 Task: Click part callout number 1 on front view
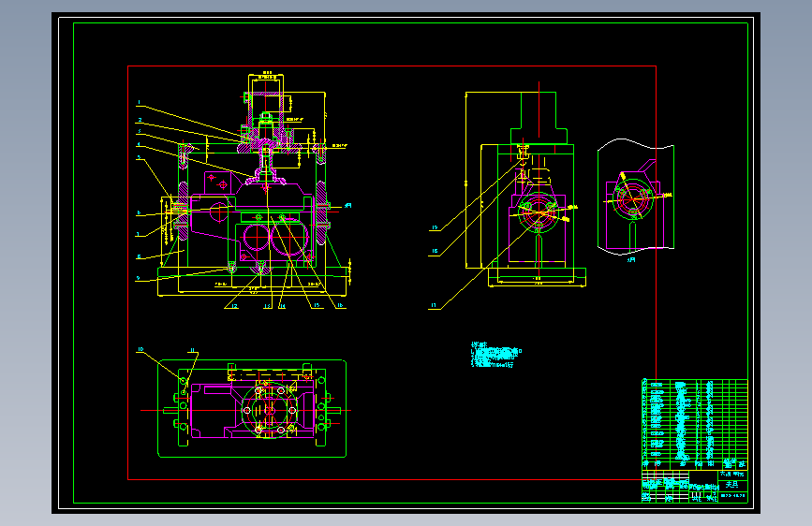click(x=139, y=103)
